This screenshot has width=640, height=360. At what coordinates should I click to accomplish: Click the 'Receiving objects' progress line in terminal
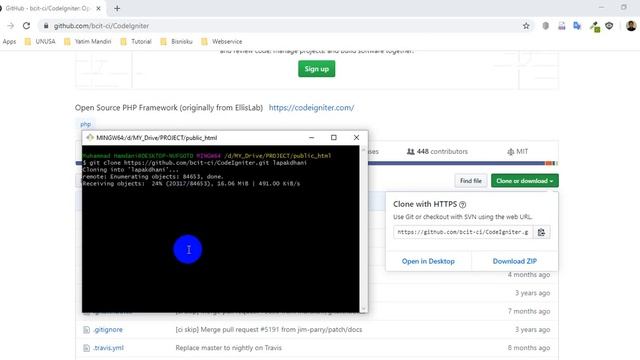(x=191, y=184)
